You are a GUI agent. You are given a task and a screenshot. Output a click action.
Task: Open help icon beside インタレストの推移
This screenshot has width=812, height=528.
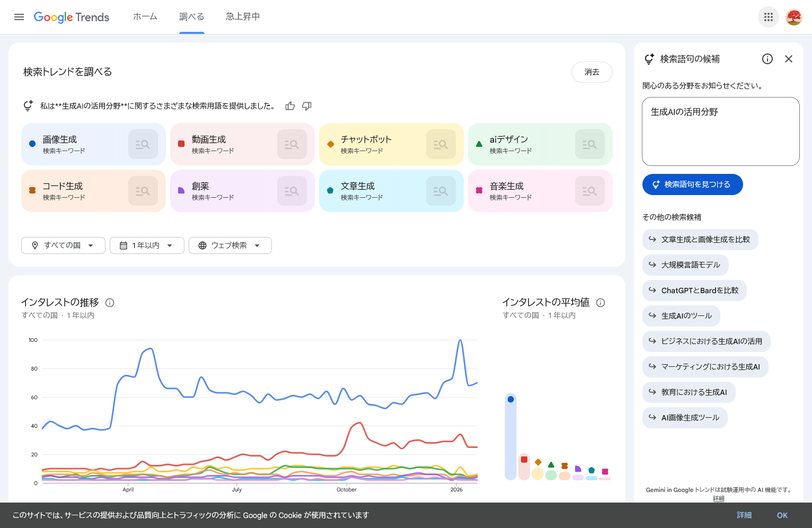click(110, 303)
